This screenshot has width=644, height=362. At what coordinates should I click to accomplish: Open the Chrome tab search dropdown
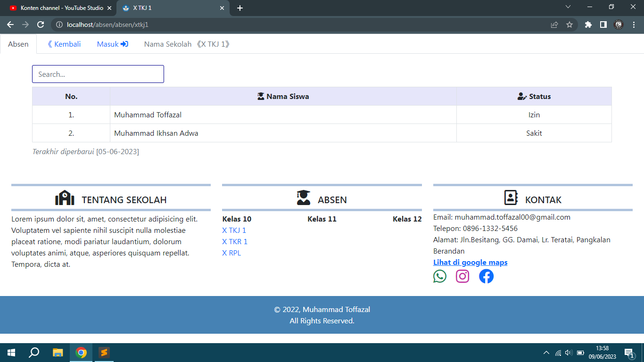click(x=568, y=7)
